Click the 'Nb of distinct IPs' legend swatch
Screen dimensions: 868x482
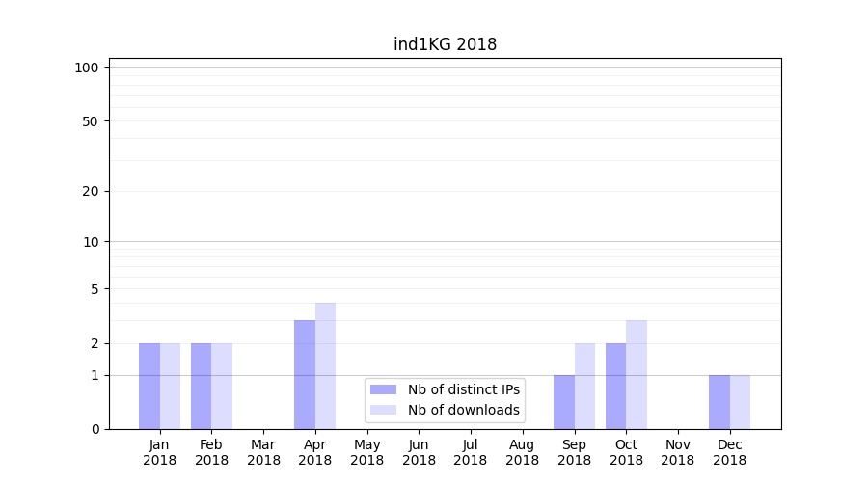[x=383, y=389]
